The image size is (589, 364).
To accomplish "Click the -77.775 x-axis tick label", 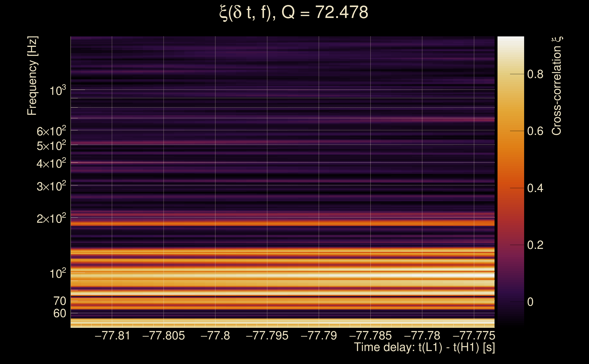I will click(474, 336).
